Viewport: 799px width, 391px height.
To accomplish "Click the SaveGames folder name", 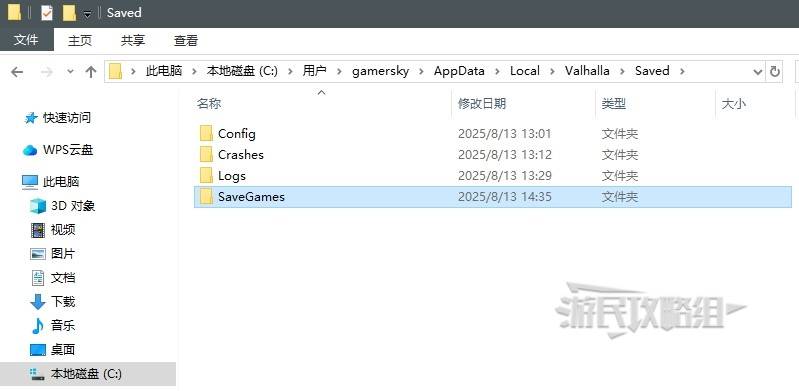I will 251,196.
